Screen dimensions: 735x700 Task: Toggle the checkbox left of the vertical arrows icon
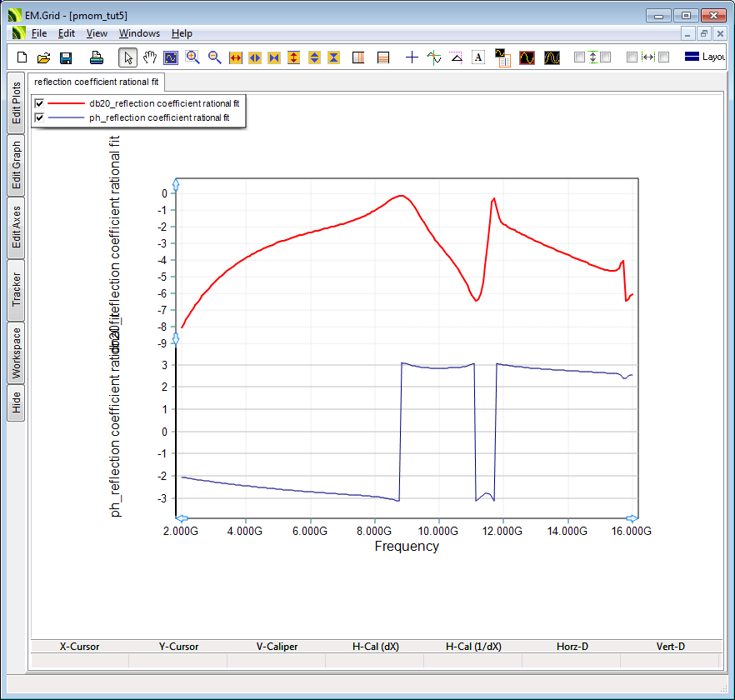(x=579, y=57)
